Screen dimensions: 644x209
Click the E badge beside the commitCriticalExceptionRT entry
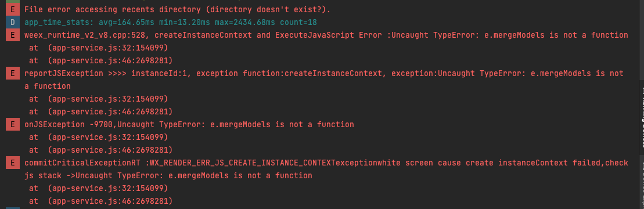click(x=13, y=163)
